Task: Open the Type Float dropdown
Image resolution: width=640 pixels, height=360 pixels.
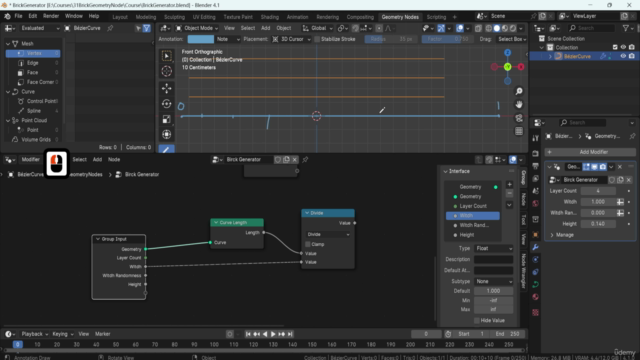Action: pyautogui.click(x=493, y=248)
